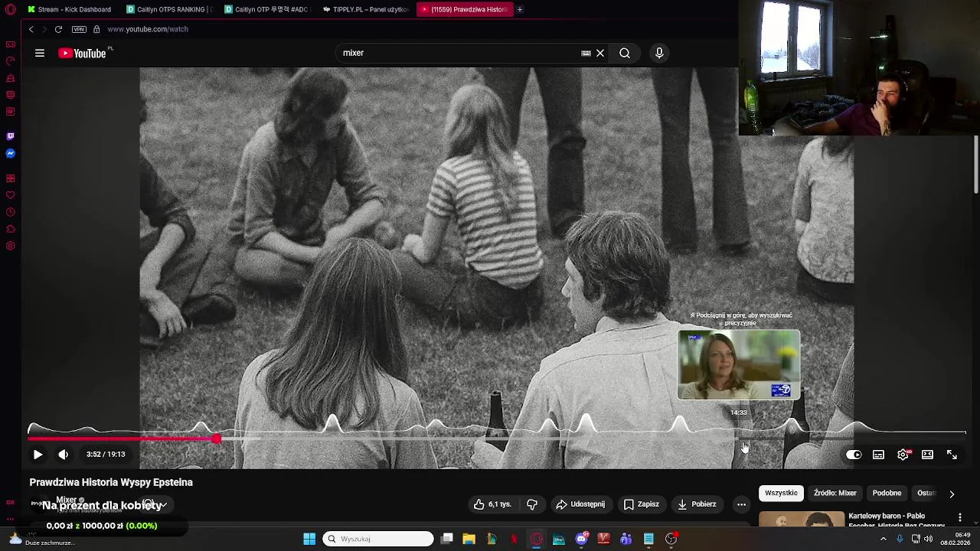Open Task View on taskbar
980x551 pixels.
(x=447, y=539)
